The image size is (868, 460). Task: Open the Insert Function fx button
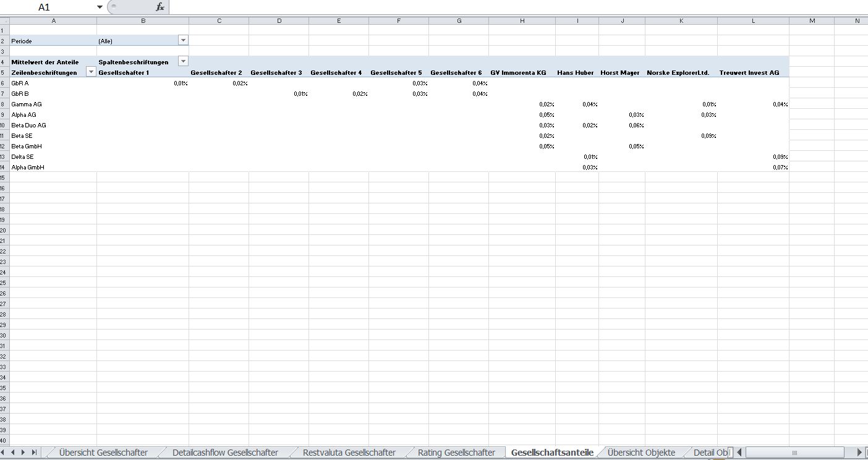point(160,7)
